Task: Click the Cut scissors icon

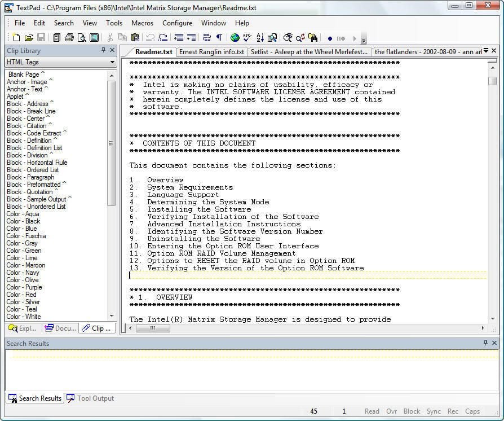Action: tap(110, 38)
